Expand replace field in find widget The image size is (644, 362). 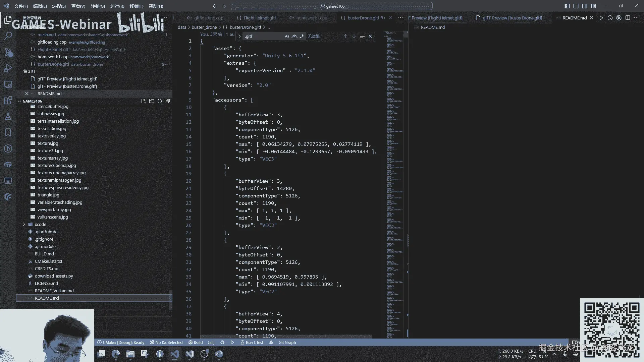click(239, 36)
